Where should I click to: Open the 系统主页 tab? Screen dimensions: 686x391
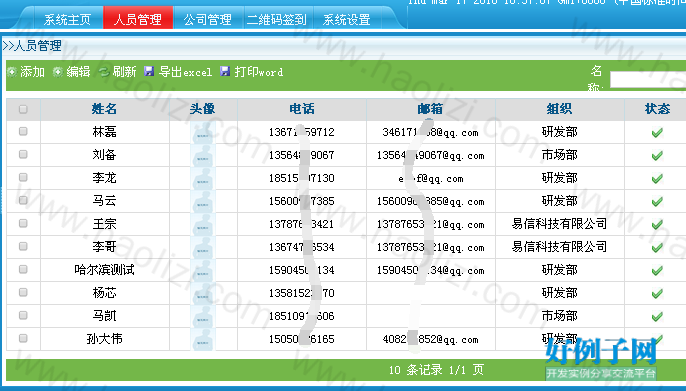tap(67, 19)
